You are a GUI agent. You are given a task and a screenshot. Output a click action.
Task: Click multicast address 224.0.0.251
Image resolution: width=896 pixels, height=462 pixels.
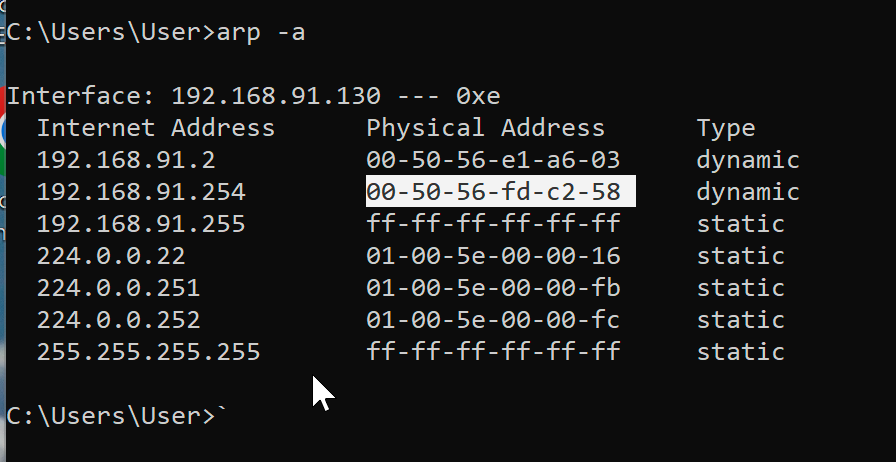[118, 288]
